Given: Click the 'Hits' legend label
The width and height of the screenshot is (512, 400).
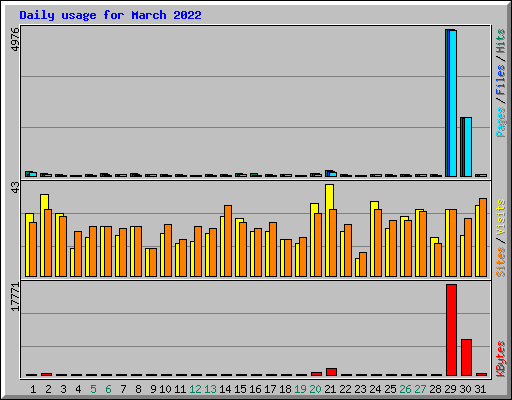Looking at the screenshot, I should coord(501,41).
